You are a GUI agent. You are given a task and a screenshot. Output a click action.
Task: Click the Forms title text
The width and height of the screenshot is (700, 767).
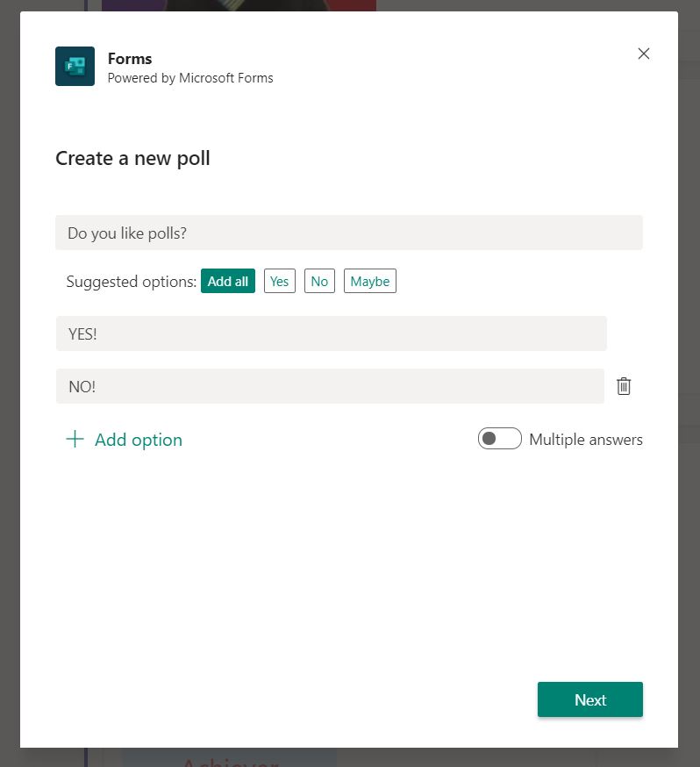click(x=130, y=59)
